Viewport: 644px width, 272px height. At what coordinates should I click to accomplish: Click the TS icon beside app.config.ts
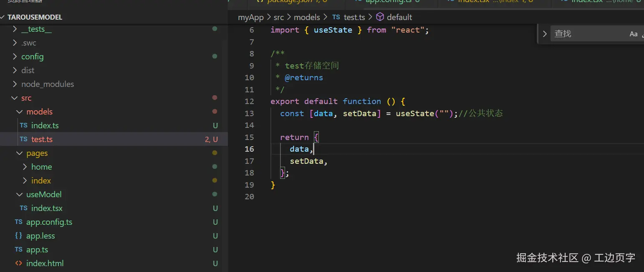tap(19, 222)
